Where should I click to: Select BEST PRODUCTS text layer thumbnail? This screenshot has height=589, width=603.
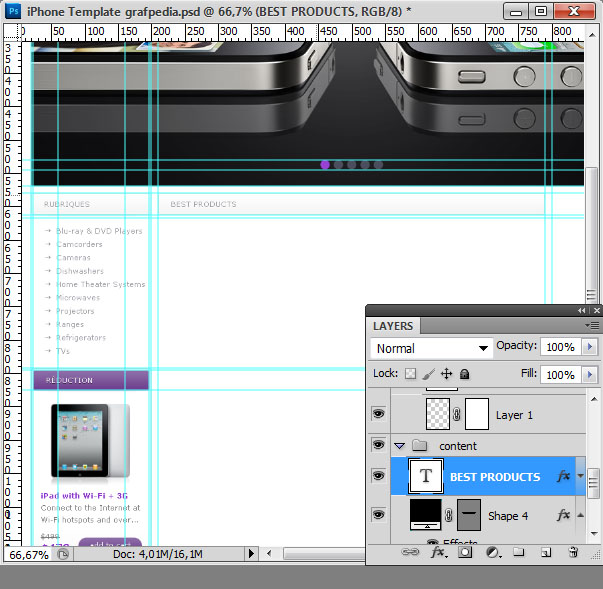426,476
